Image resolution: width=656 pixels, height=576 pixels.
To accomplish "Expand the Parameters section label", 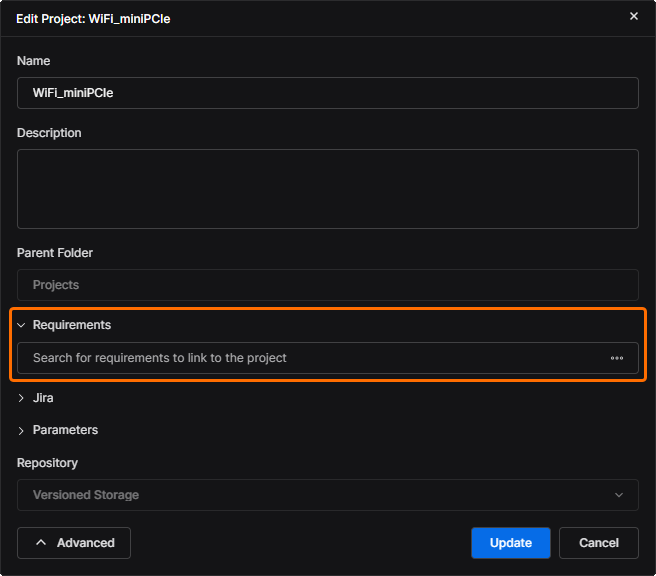I will [x=65, y=430].
